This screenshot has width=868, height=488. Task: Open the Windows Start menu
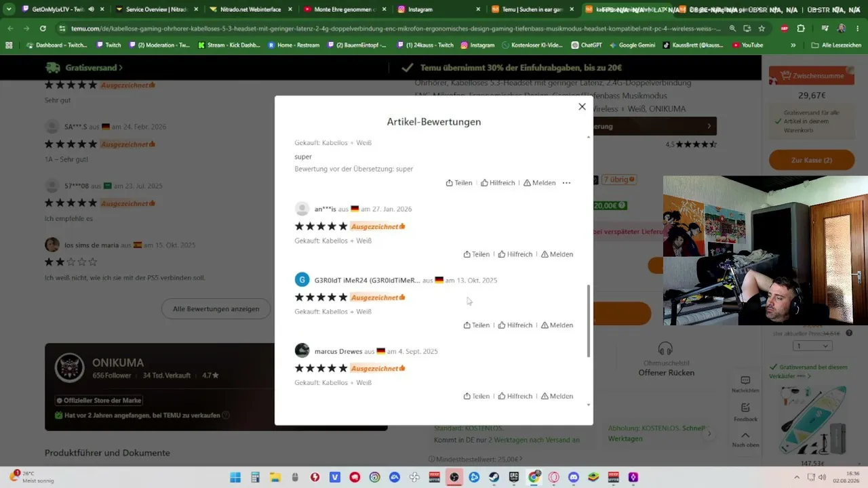pyautogui.click(x=235, y=477)
